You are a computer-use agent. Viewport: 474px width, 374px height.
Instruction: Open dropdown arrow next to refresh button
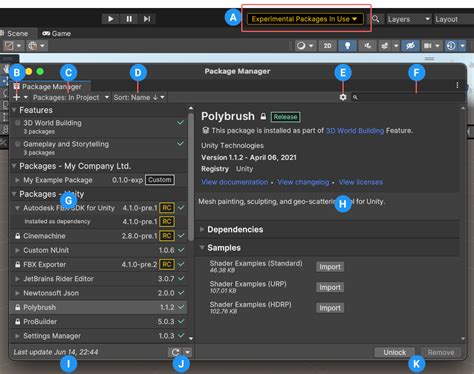click(x=188, y=352)
